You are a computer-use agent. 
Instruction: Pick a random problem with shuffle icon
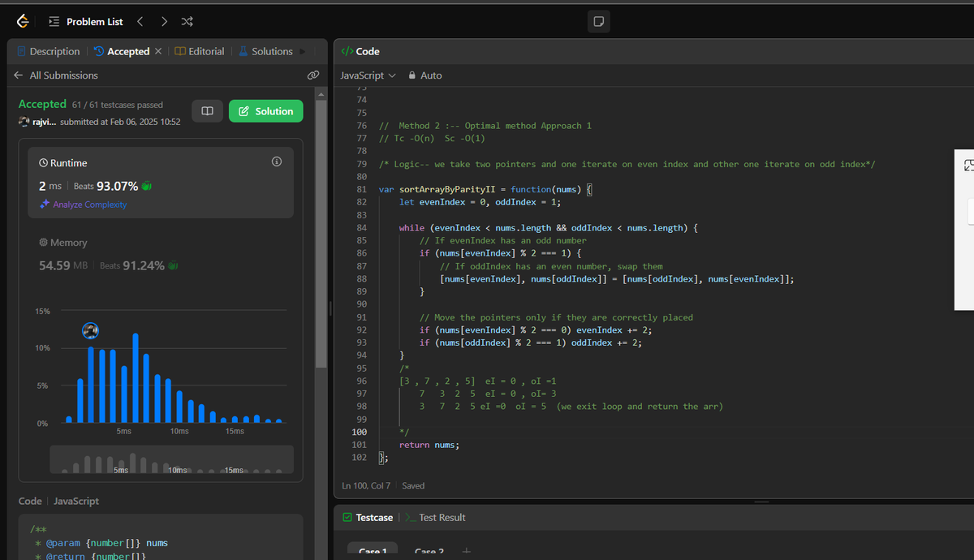tap(187, 21)
